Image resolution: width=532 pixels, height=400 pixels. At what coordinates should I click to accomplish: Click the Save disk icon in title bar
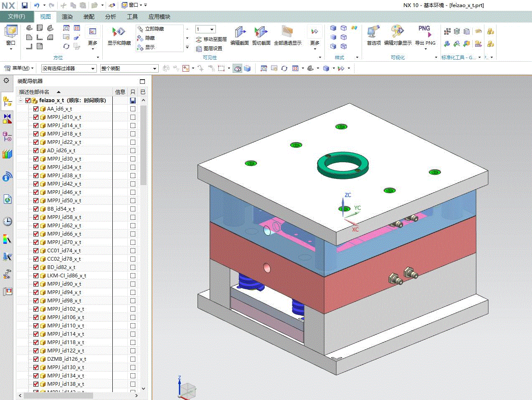[x=25, y=5]
